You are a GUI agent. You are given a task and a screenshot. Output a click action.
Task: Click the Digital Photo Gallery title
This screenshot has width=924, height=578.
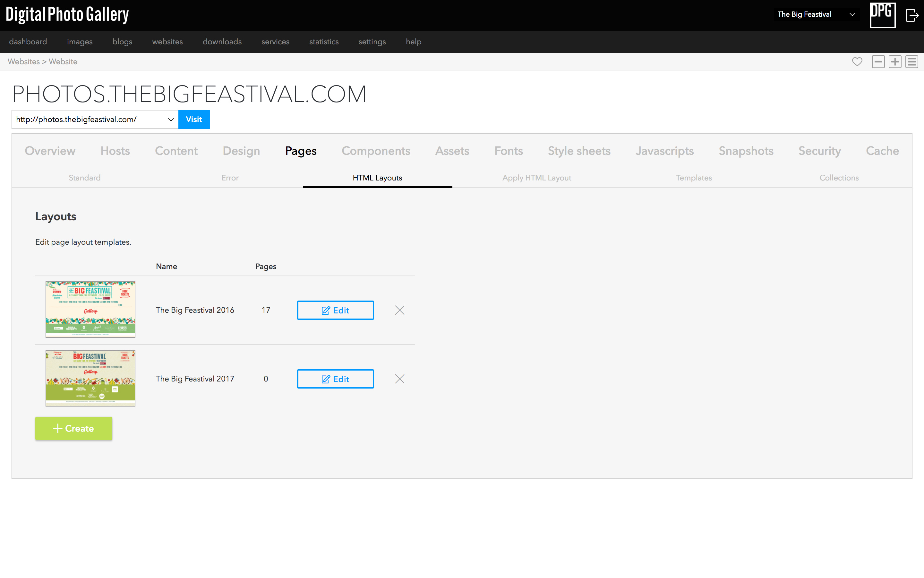coord(67,14)
